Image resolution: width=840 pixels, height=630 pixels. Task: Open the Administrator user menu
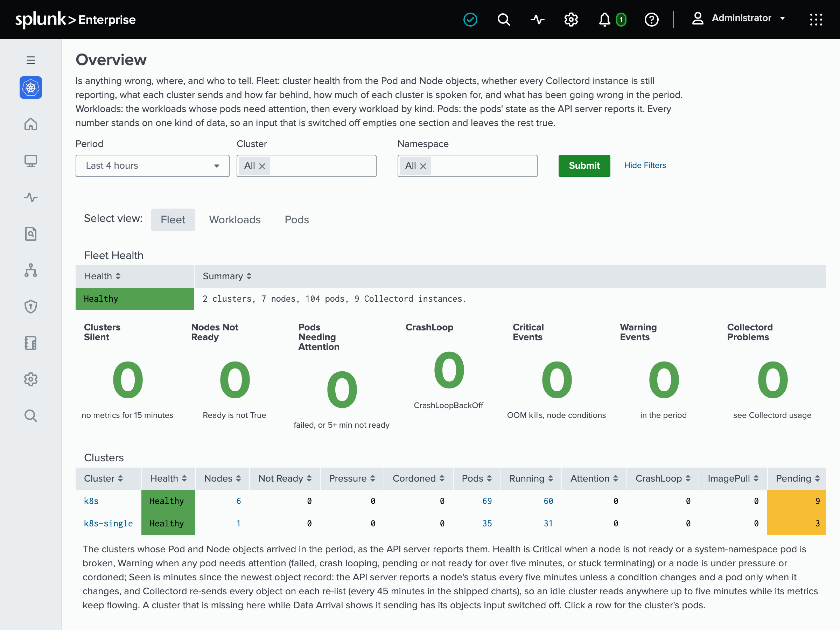[738, 18]
